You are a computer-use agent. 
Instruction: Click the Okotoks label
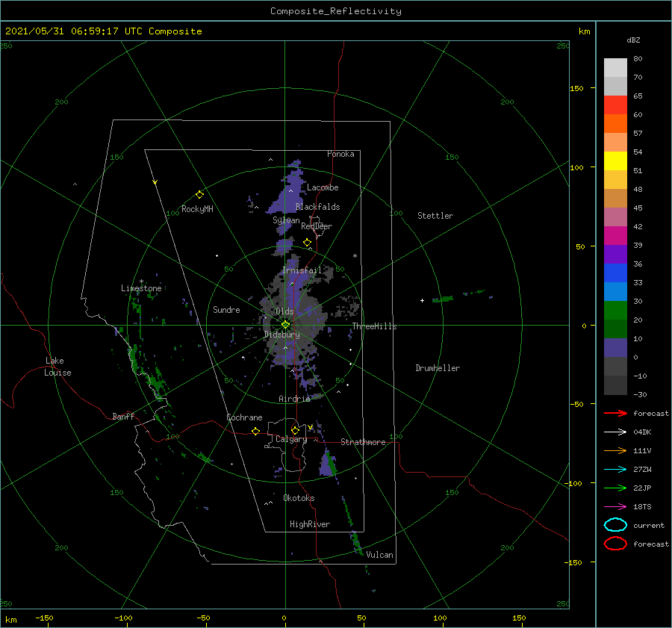[x=299, y=497]
